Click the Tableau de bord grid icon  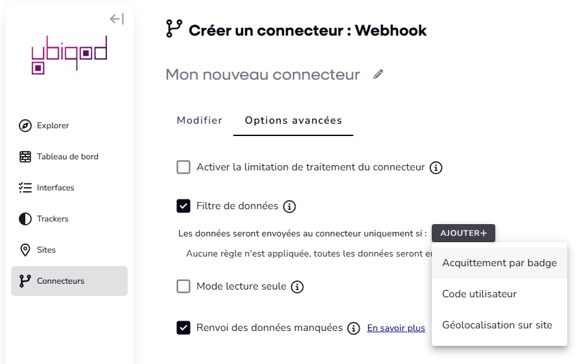pos(25,157)
